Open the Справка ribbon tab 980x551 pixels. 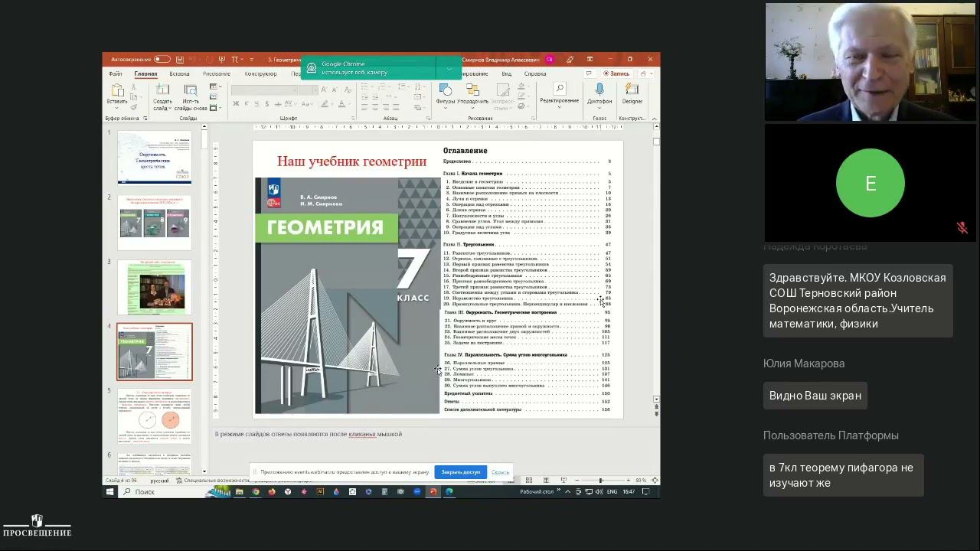(535, 74)
